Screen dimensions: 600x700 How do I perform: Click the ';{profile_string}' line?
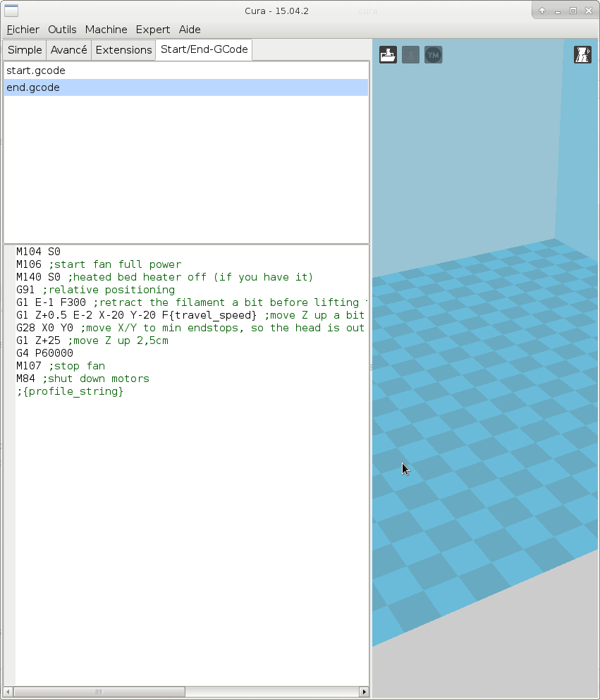pos(70,391)
